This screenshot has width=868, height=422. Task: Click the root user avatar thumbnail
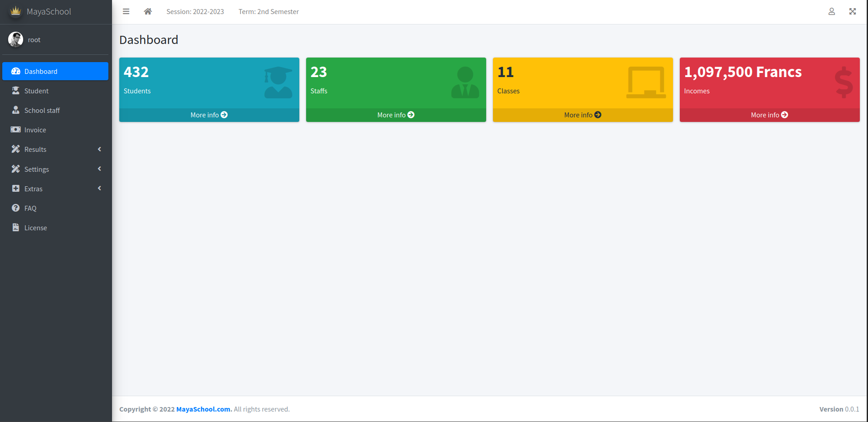click(x=16, y=39)
